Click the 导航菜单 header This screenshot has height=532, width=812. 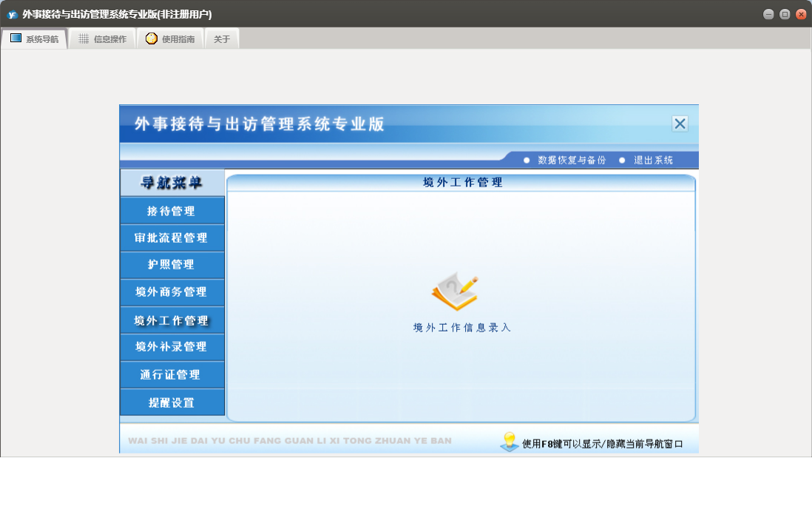[x=172, y=183]
